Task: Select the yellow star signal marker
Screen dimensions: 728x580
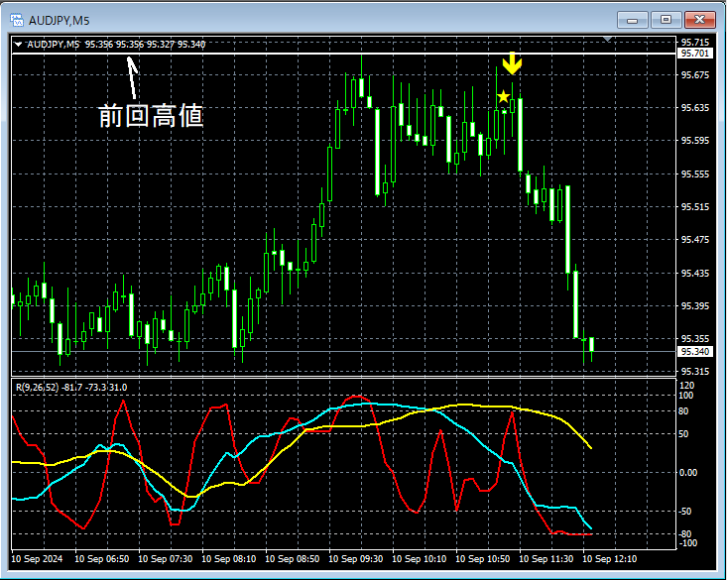Action: click(x=503, y=96)
